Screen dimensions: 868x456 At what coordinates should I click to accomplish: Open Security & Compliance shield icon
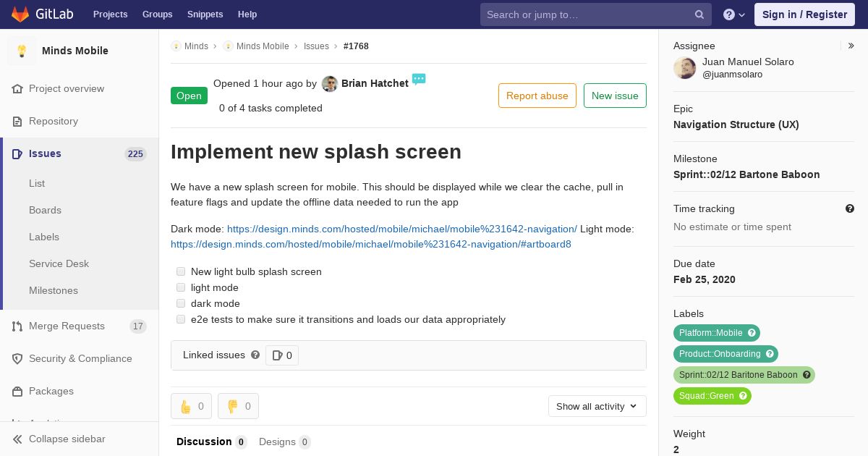point(17,358)
